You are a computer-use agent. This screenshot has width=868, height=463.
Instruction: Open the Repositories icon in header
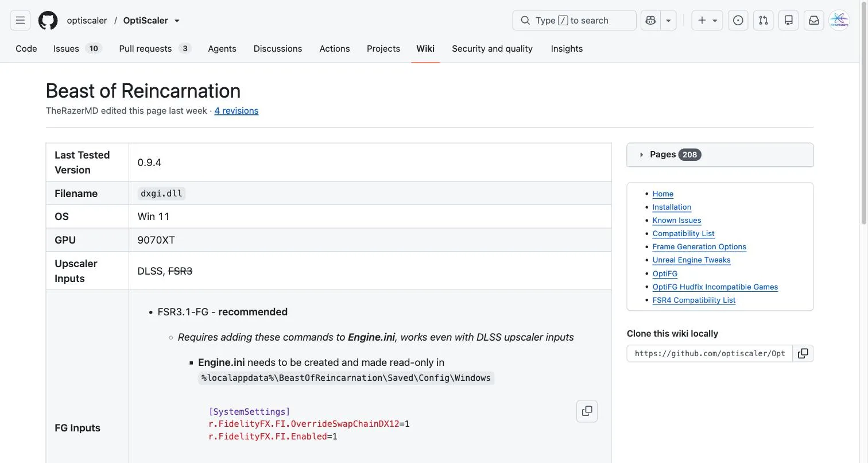(789, 20)
